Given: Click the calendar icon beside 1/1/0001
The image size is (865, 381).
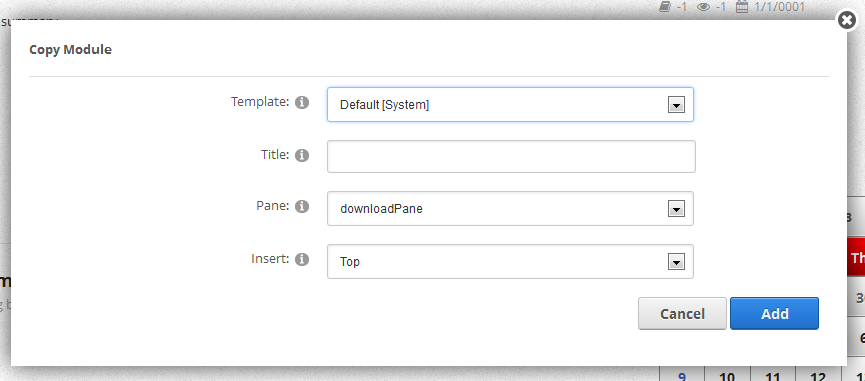Looking at the screenshot, I should point(742,7).
